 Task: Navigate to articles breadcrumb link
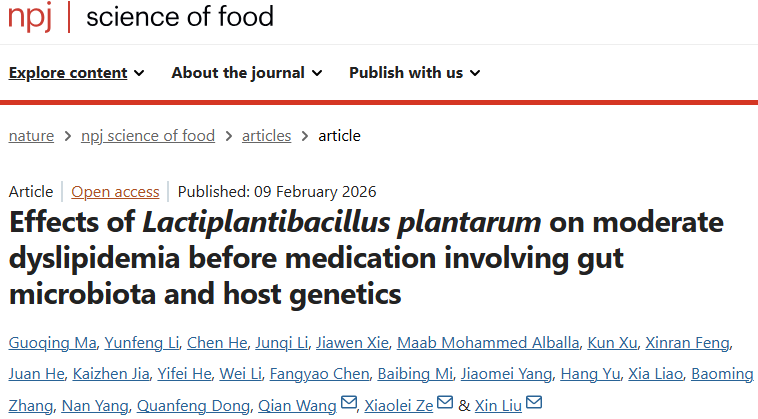click(266, 136)
